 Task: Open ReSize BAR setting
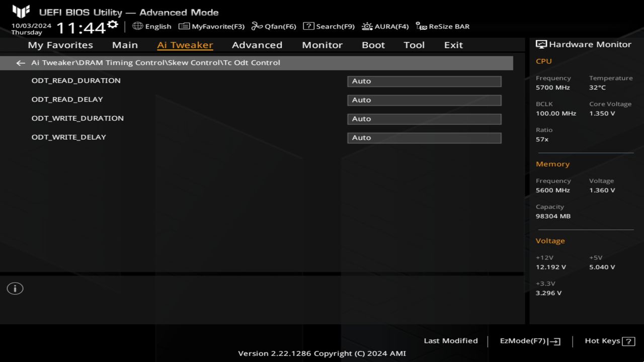click(x=443, y=26)
